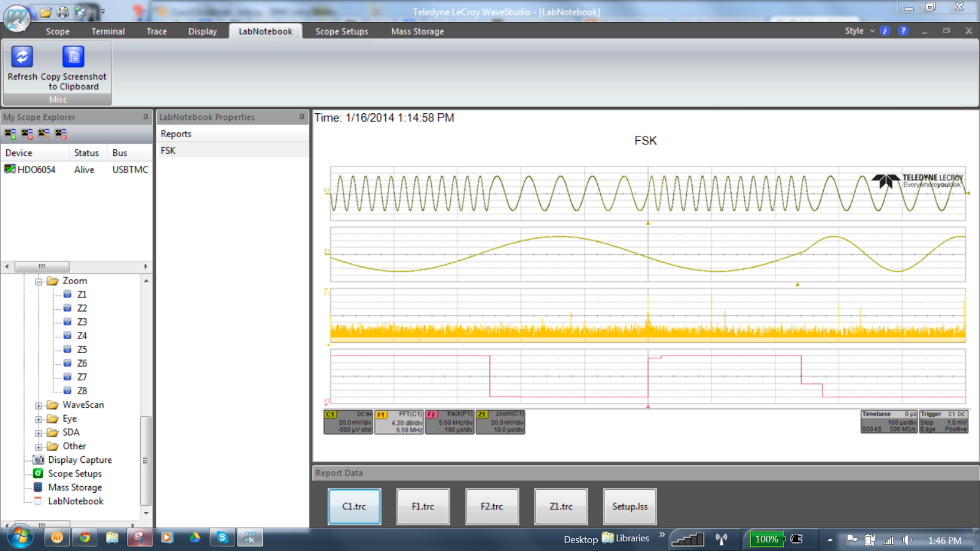This screenshot has width=980, height=551.
Task: Show hidden system tray icons arrow
Action: tap(830, 540)
